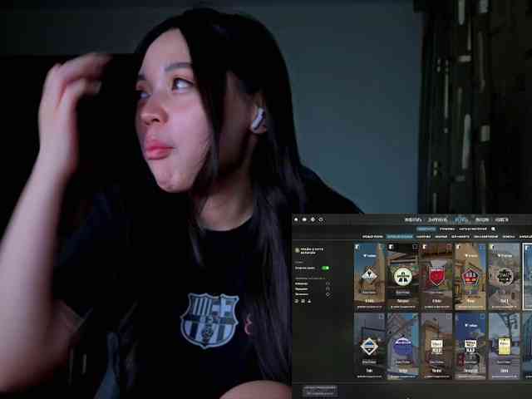
Task: Check the corner box on first map card
Action: 357,247
